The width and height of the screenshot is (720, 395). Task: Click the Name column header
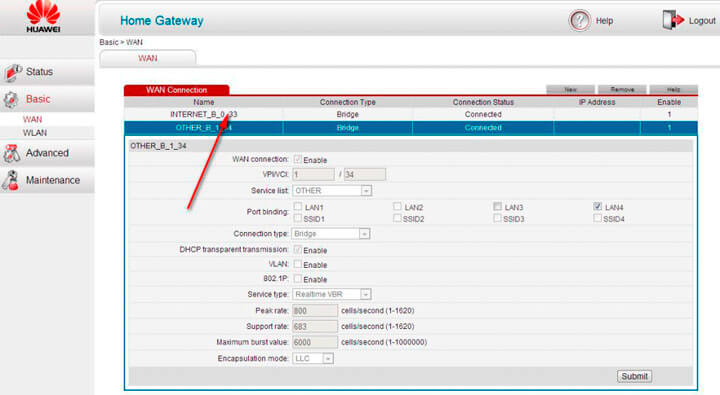pos(203,102)
